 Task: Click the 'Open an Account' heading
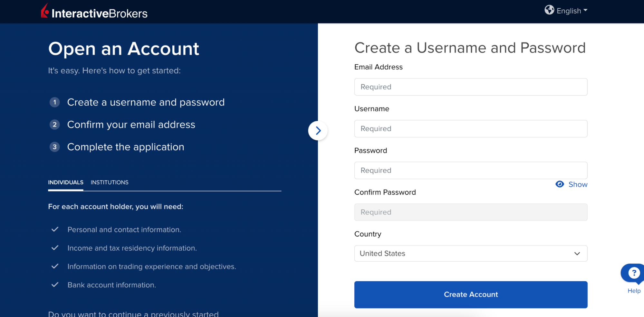(124, 49)
